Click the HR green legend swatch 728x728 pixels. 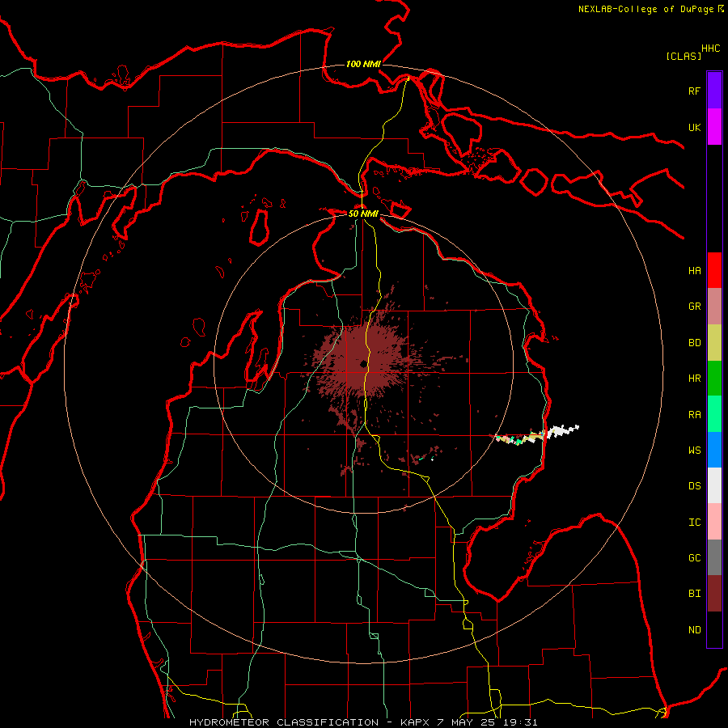(714, 379)
